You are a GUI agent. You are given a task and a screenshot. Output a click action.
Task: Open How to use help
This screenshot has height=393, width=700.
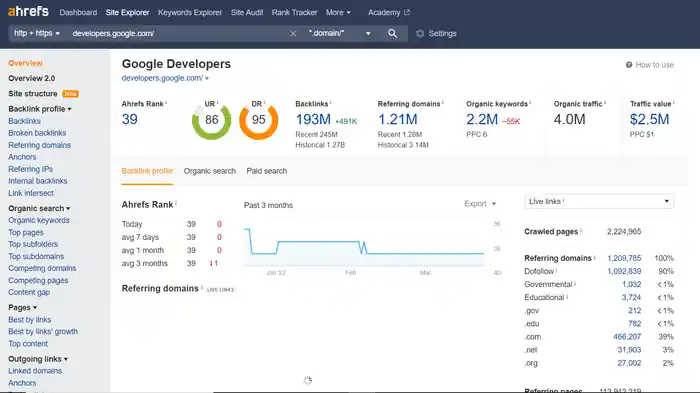pyautogui.click(x=650, y=65)
